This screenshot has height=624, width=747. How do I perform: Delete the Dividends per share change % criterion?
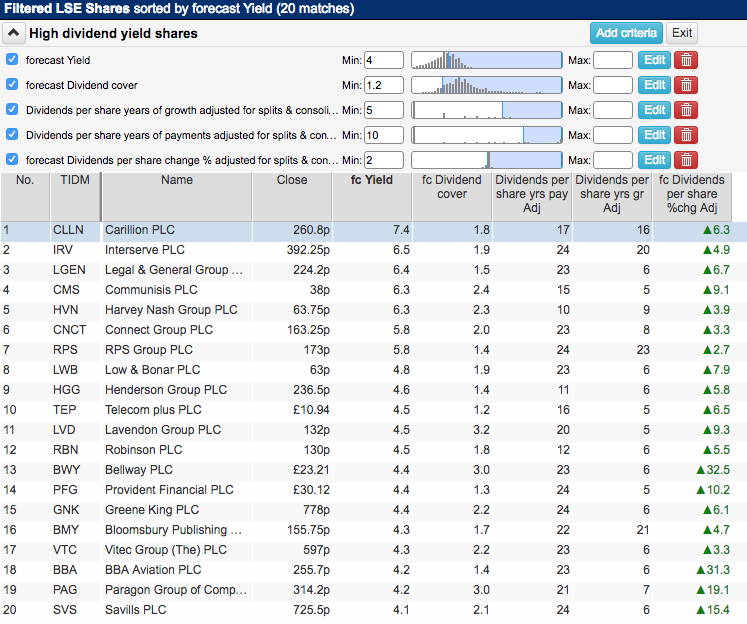686,160
